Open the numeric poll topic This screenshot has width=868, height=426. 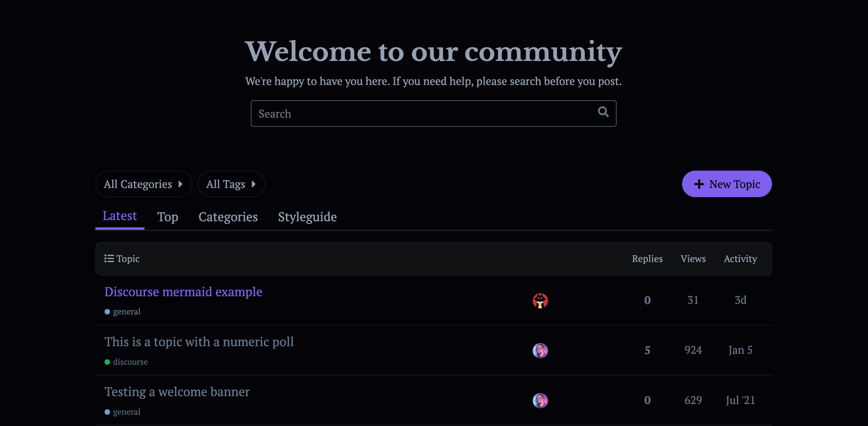(x=199, y=342)
